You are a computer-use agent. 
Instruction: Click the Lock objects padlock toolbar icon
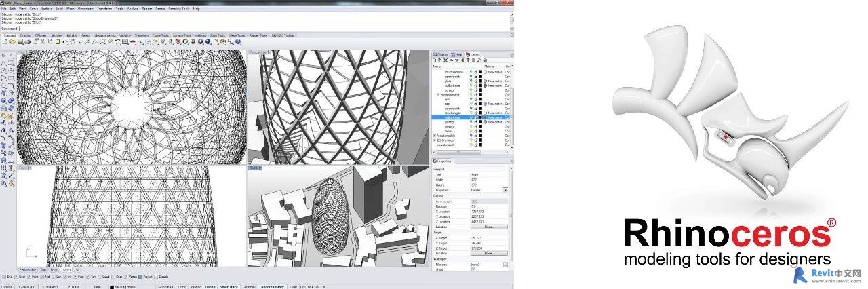[x=170, y=41]
